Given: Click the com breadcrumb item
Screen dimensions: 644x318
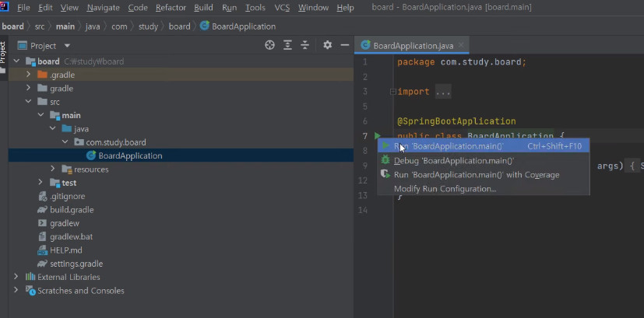Looking at the screenshot, I should 119,26.
